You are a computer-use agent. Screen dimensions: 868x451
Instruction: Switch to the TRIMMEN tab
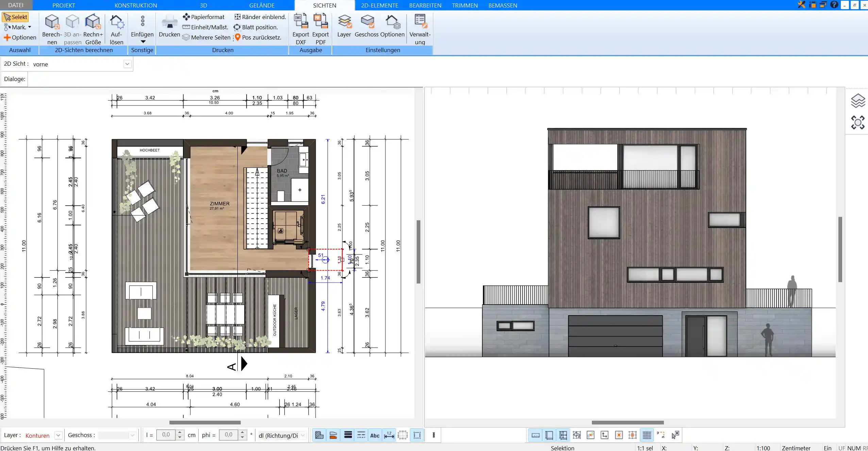click(465, 5)
